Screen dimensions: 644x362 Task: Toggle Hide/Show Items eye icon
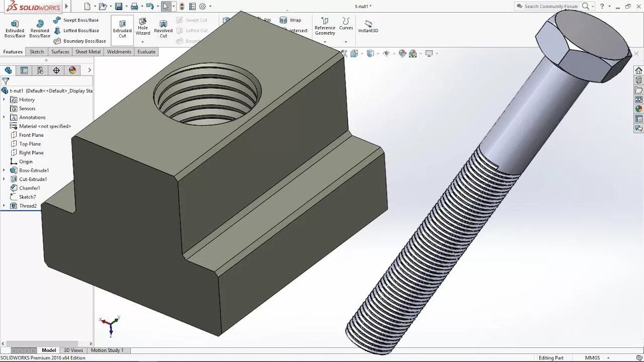[386, 53]
